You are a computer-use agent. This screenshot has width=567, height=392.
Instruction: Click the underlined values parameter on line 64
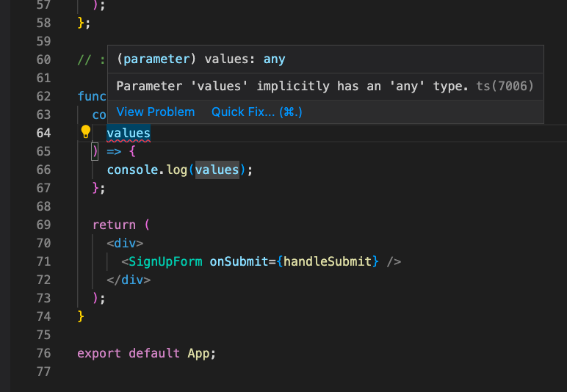point(129,133)
